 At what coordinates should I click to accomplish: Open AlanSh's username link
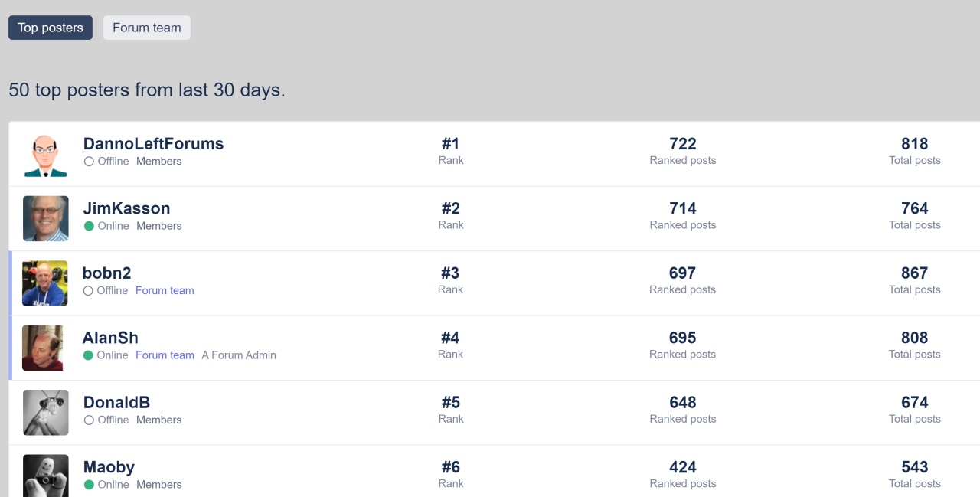pos(110,338)
